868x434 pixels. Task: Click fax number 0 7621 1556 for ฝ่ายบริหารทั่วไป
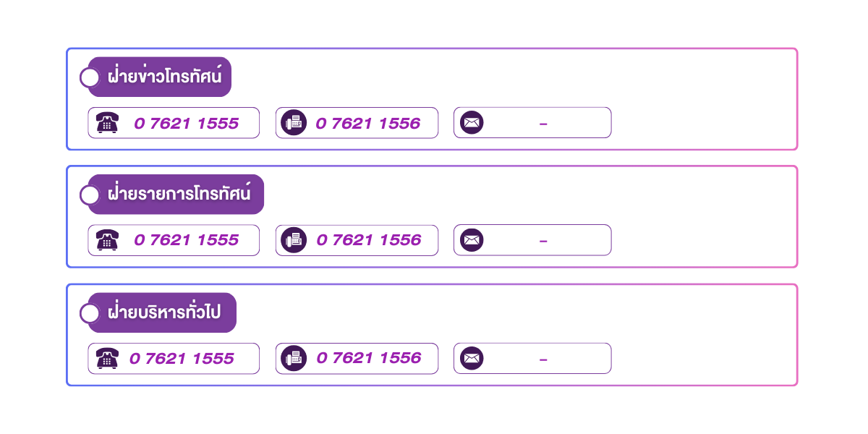pyautogui.click(x=369, y=358)
